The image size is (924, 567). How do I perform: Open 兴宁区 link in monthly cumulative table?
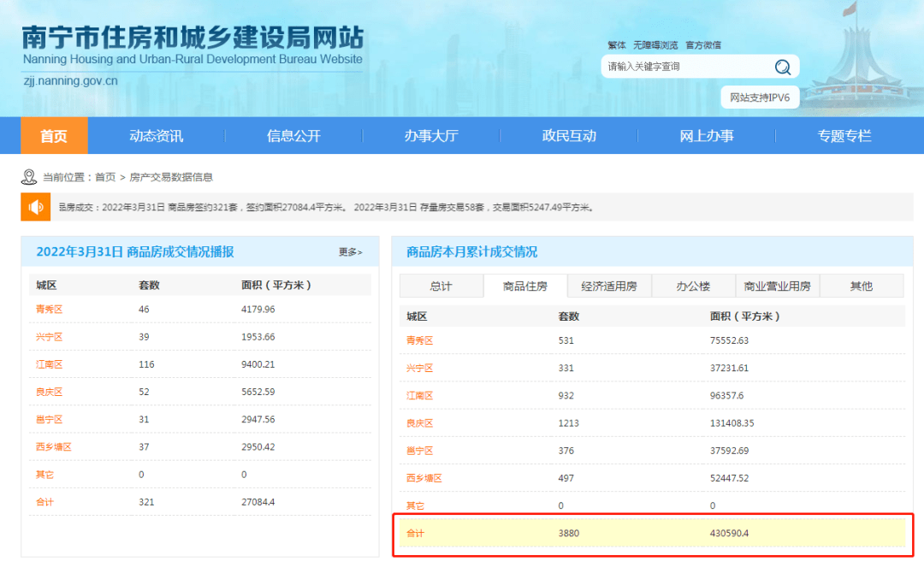pyautogui.click(x=419, y=368)
